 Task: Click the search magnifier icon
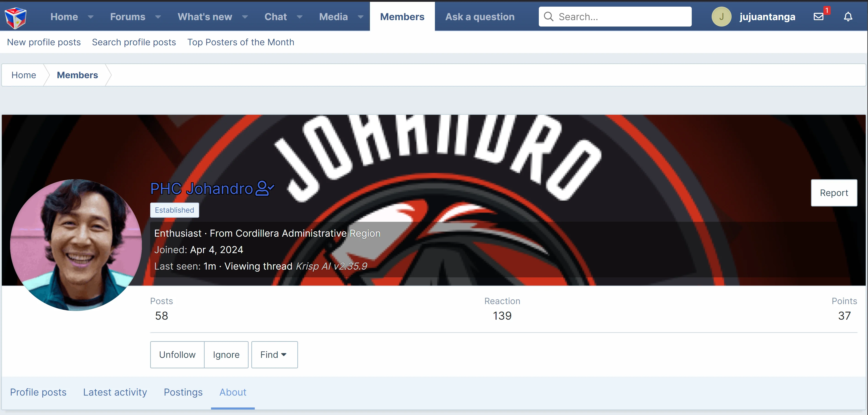[548, 16]
